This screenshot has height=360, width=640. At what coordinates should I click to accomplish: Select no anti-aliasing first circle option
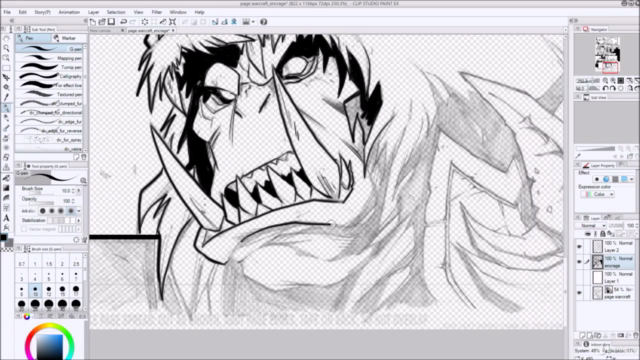click(42, 211)
